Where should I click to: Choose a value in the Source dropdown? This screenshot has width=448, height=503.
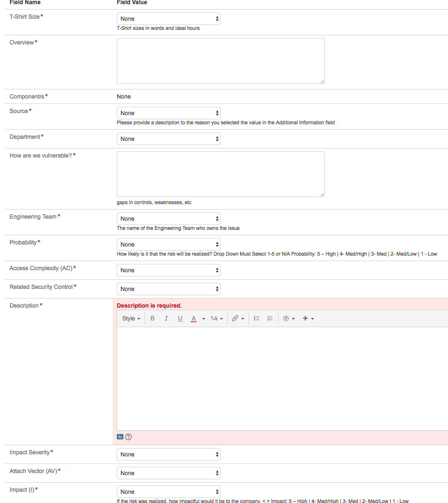(x=169, y=113)
